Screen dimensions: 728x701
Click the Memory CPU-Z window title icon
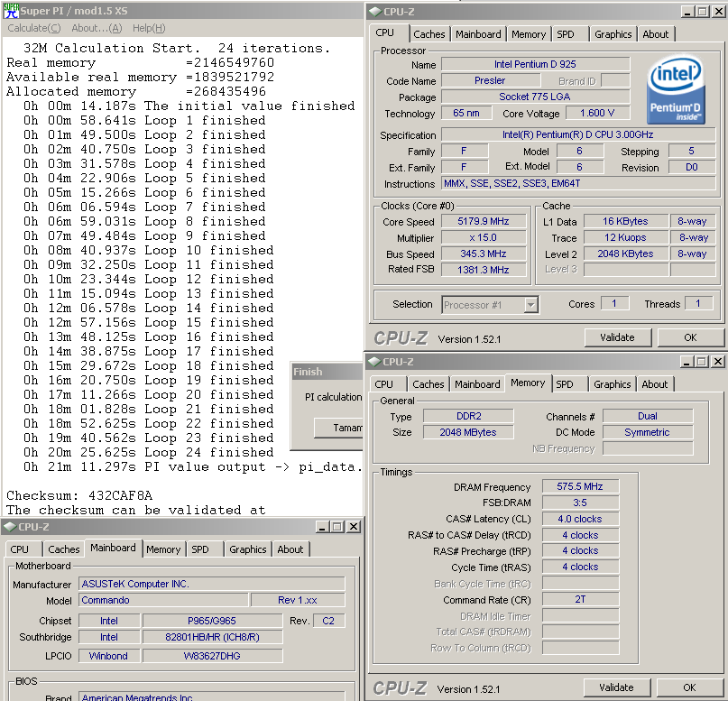click(374, 362)
